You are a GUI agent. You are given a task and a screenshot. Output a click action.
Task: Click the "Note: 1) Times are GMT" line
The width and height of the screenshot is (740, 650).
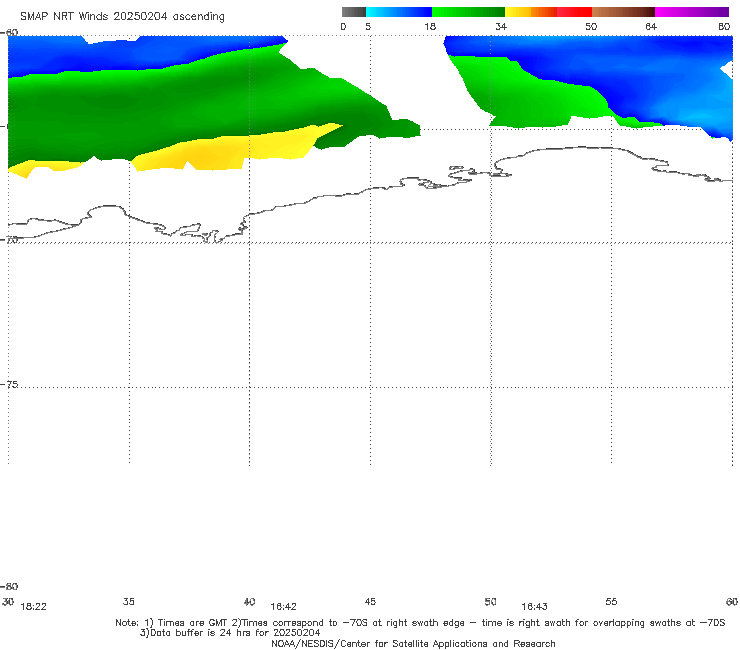[x=420, y=623]
